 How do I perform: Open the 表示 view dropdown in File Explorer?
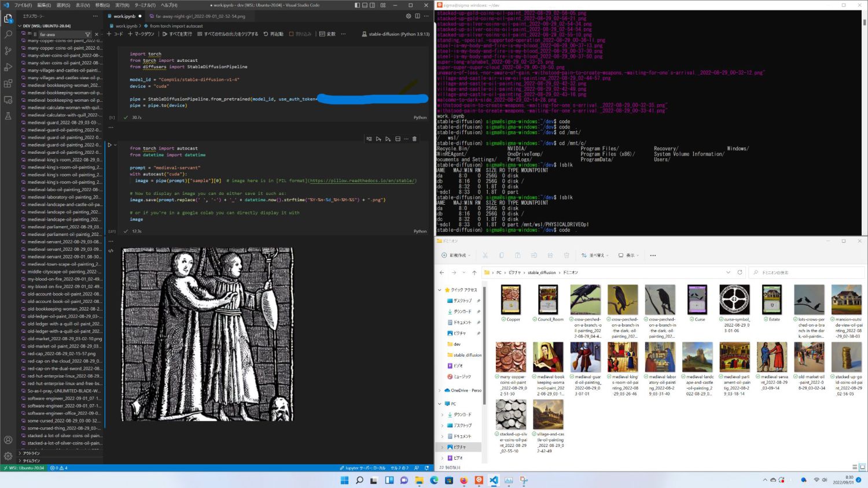pyautogui.click(x=628, y=255)
